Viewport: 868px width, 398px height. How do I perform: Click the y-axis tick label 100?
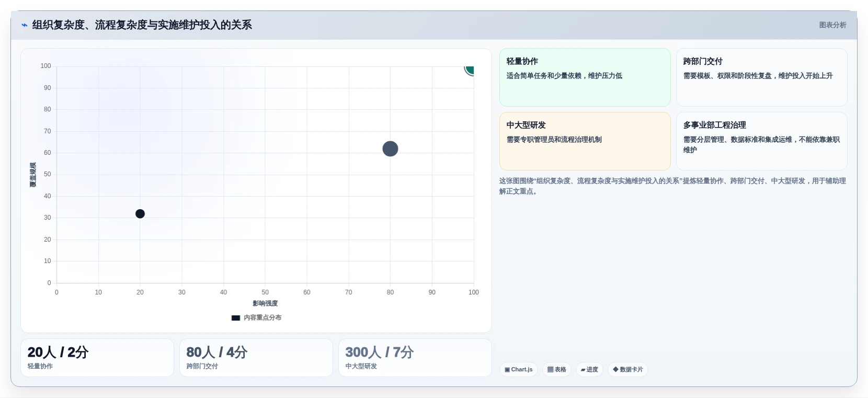[46, 66]
